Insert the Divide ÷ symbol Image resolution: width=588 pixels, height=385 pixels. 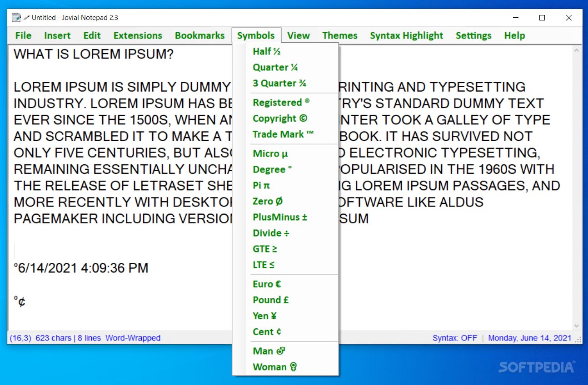pyautogui.click(x=285, y=233)
